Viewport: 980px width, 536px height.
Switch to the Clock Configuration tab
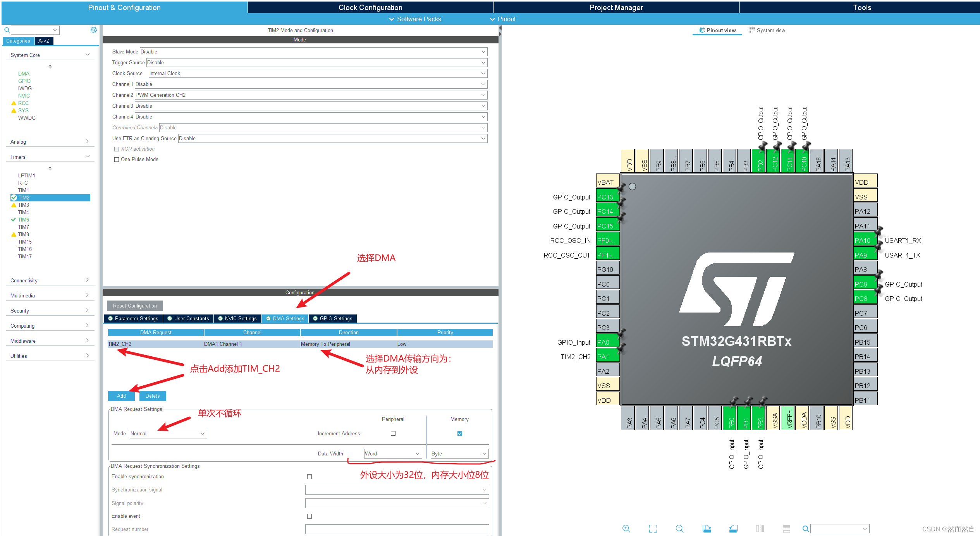point(370,7)
